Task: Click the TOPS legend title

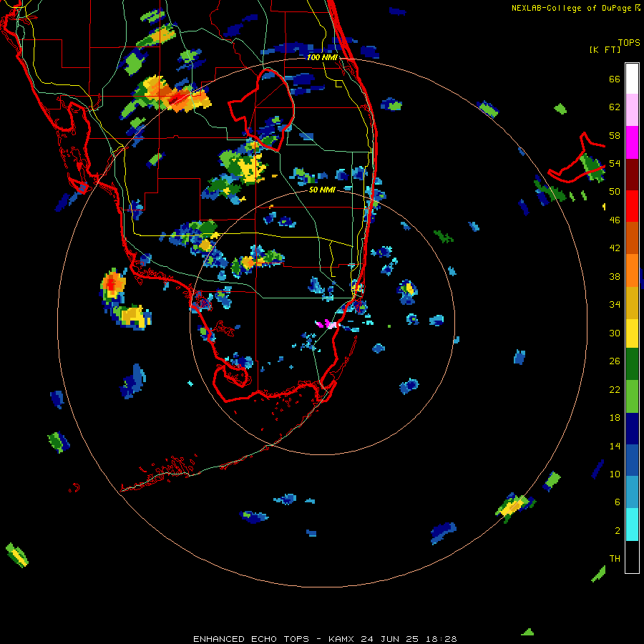Action: tap(629, 42)
